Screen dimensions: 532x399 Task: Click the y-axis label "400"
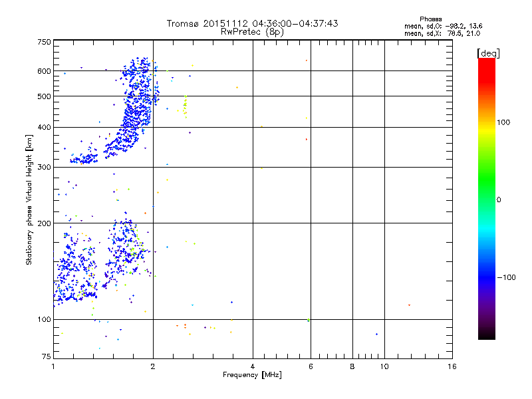(x=44, y=127)
